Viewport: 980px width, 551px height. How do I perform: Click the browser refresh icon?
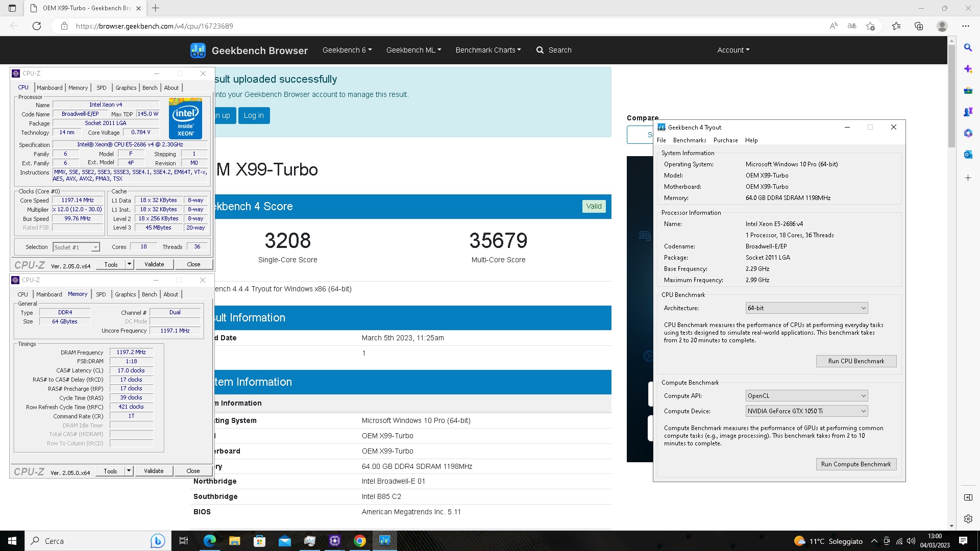[37, 26]
